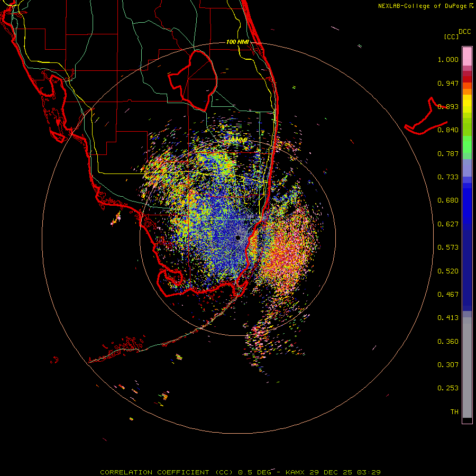The height and width of the screenshot is (476, 476).
Task: Click the 29 DEC 25 date in caption
Action: [331, 472]
